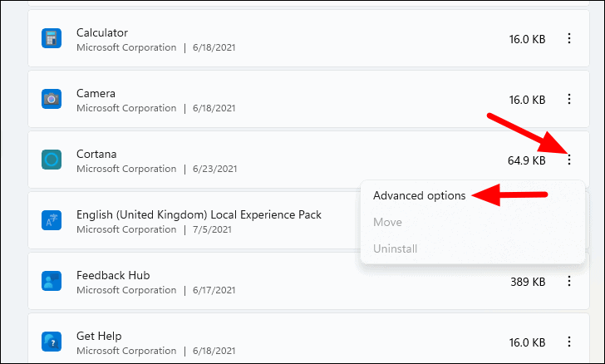Click the English Local Experience Pack icon
Viewport: 605px width, 364px height.
point(52,220)
